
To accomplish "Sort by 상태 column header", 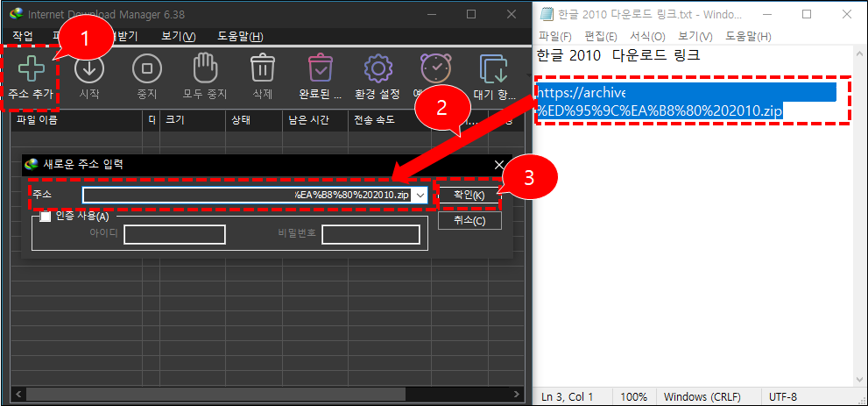I will tap(253, 119).
